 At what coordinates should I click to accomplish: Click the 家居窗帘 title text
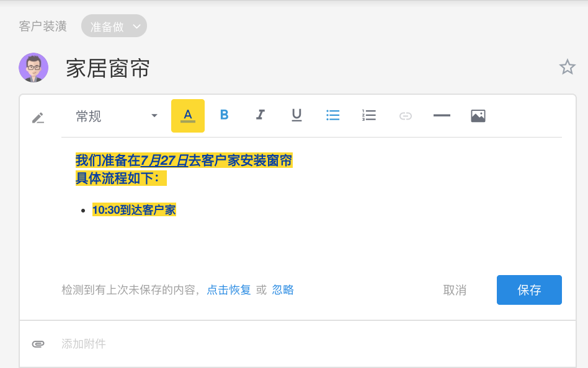pyautogui.click(x=108, y=68)
